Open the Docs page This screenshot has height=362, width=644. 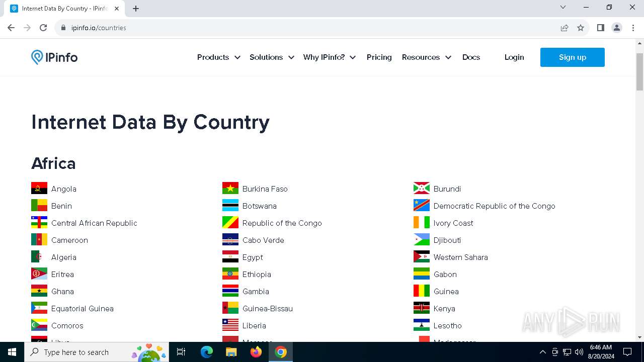click(x=471, y=57)
